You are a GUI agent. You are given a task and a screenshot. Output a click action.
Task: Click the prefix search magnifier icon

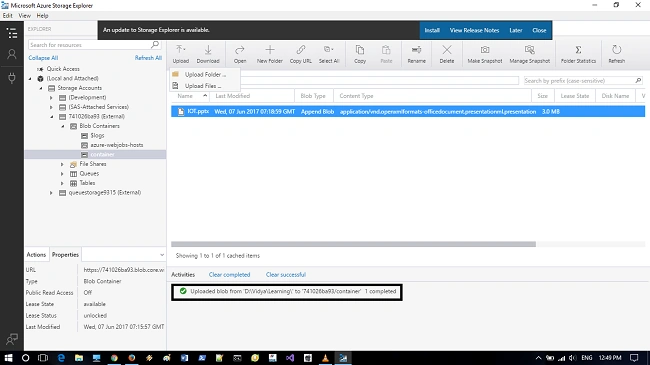(638, 80)
